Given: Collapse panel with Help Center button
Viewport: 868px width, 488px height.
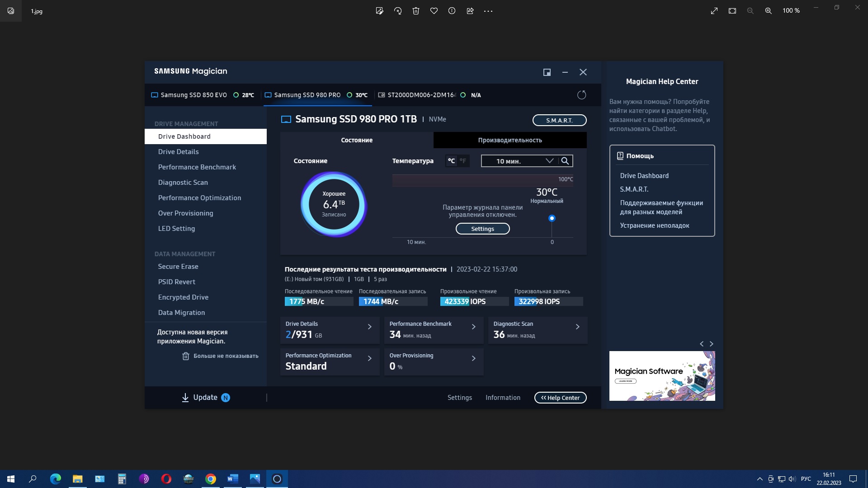Looking at the screenshot, I should [x=560, y=398].
